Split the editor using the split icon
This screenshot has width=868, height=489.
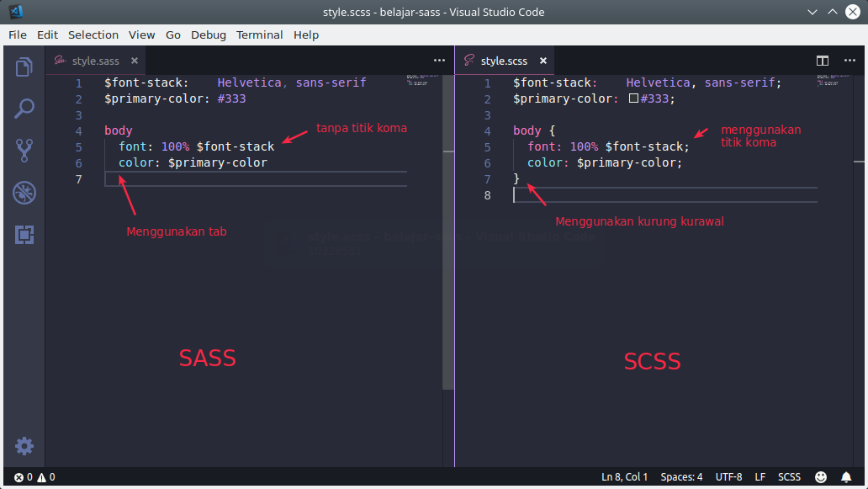click(x=822, y=61)
